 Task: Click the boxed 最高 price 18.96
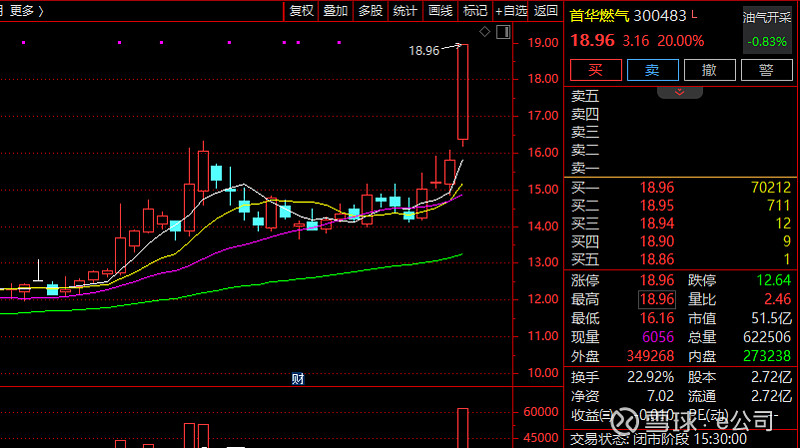pyautogui.click(x=656, y=299)
